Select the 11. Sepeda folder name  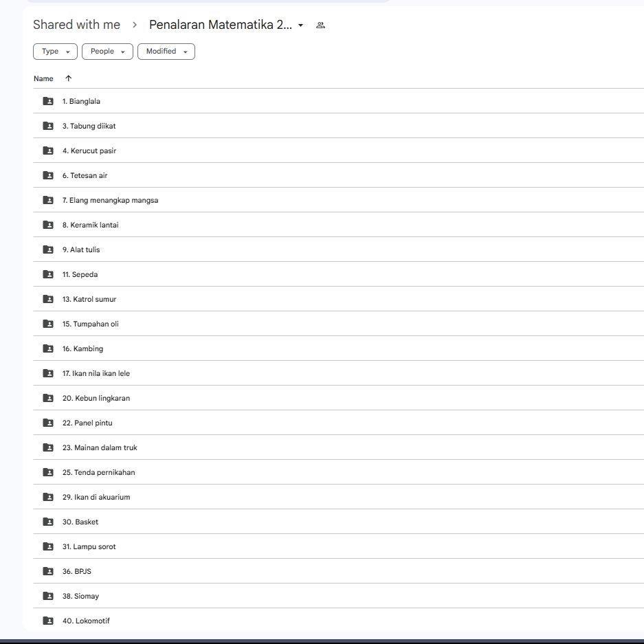[80, 274]
